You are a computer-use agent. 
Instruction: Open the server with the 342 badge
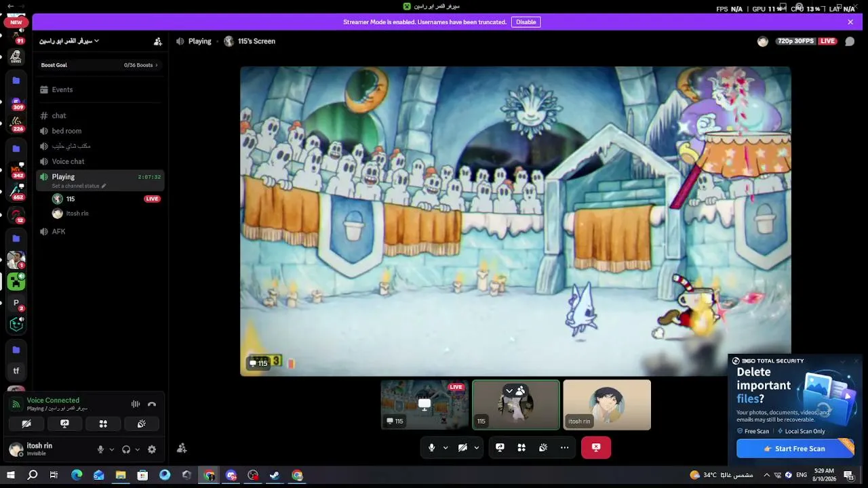coord(16,171)
